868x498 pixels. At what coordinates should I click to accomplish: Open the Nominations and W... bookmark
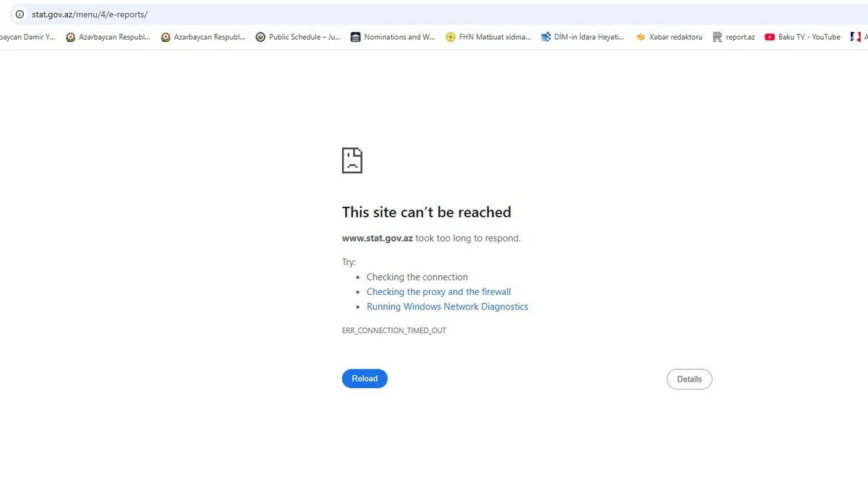(x=393, y=37)
